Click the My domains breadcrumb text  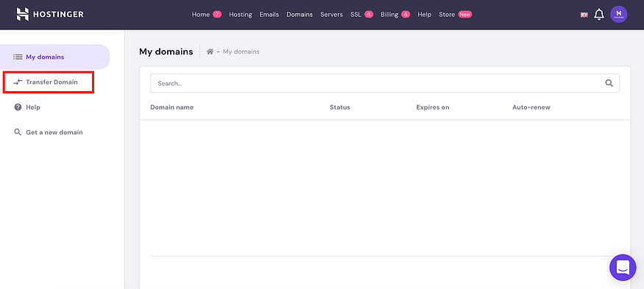pyautogui.click(x=241, y=51)
